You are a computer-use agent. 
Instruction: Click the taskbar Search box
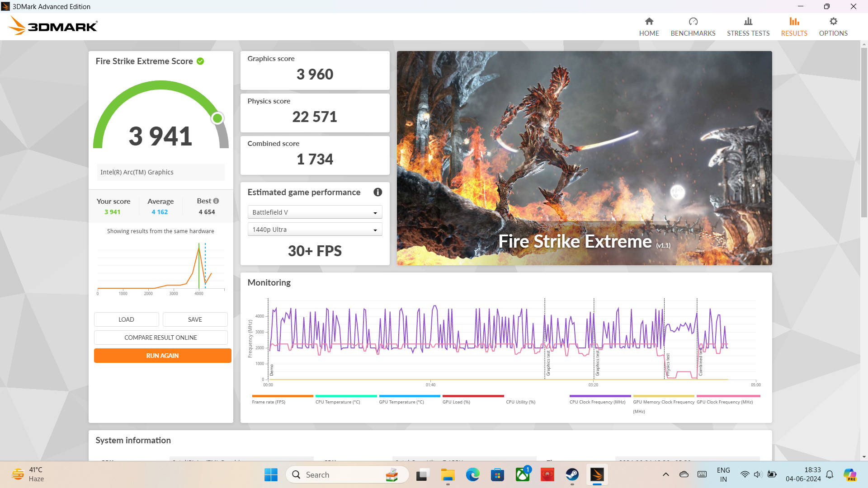(x=347, y=474)
